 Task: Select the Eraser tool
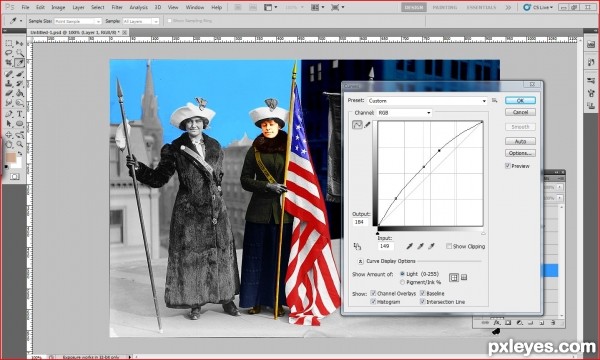point(9,93)
